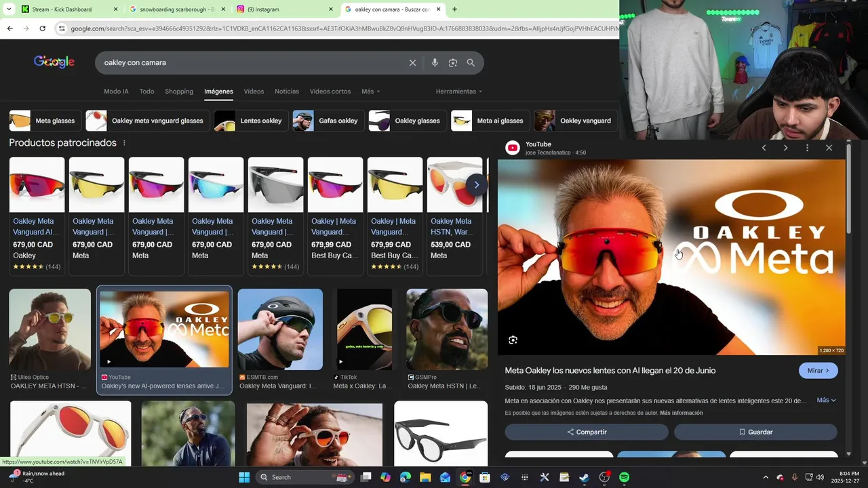Open the Noticias results tab
The image size is (868, 488).
coord(287,91)
